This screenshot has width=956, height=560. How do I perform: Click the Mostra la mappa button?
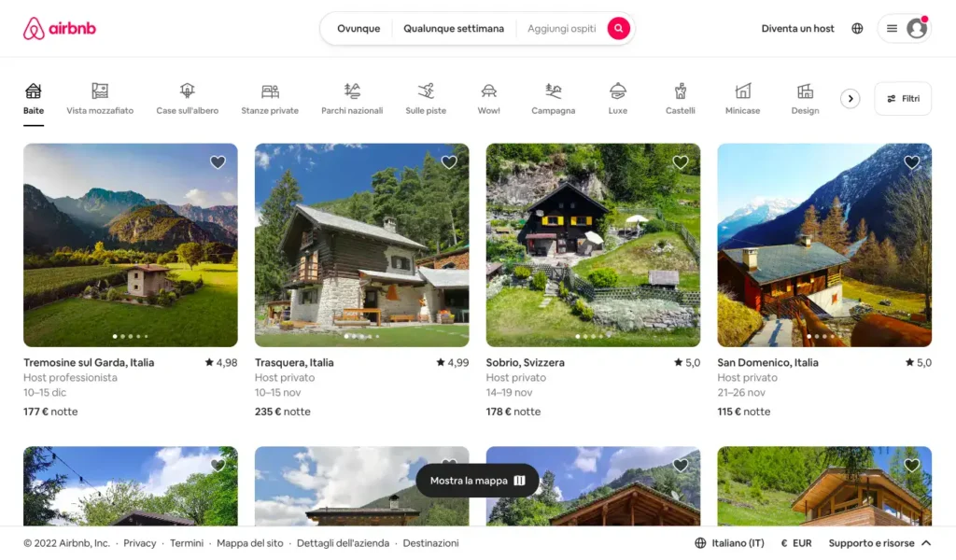[x=477, y=481]
